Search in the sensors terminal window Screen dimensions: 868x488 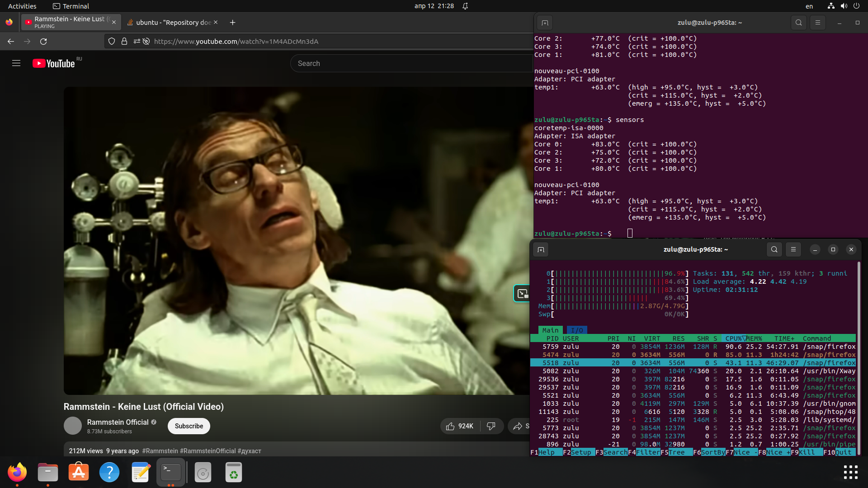799,23
